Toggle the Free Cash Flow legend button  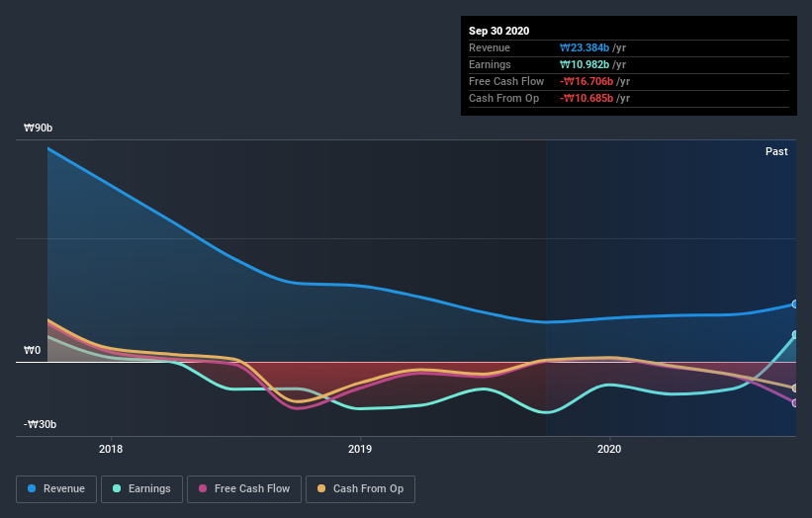(244, 489)
